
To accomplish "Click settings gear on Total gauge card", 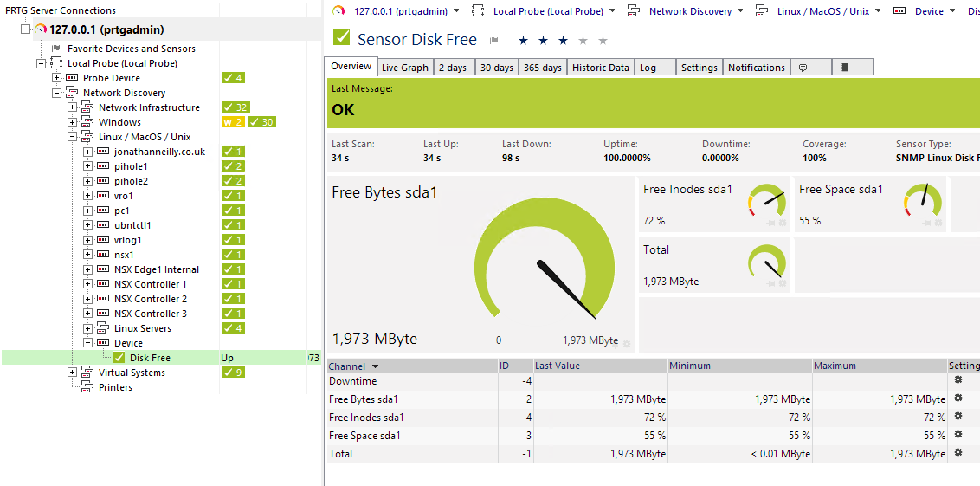I will coord(782,283).
